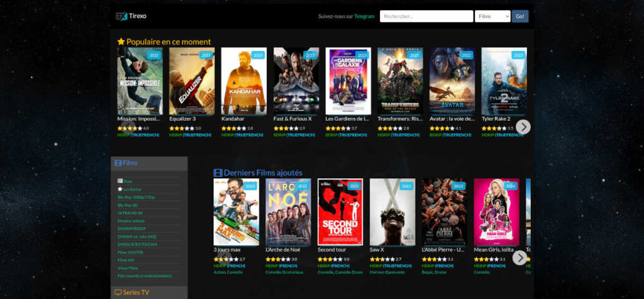The height and width of the screenshot is (299, 644).
Task: Open the L'Abbé Pierre poster
Action: point(445,212)
